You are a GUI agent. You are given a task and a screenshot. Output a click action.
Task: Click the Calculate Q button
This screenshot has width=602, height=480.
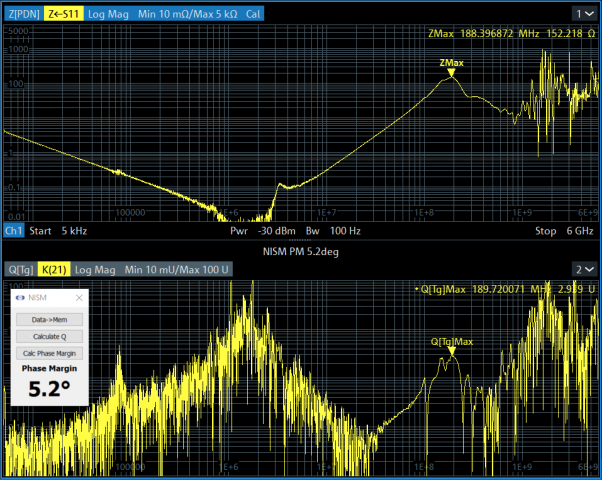tap(50, 336)
